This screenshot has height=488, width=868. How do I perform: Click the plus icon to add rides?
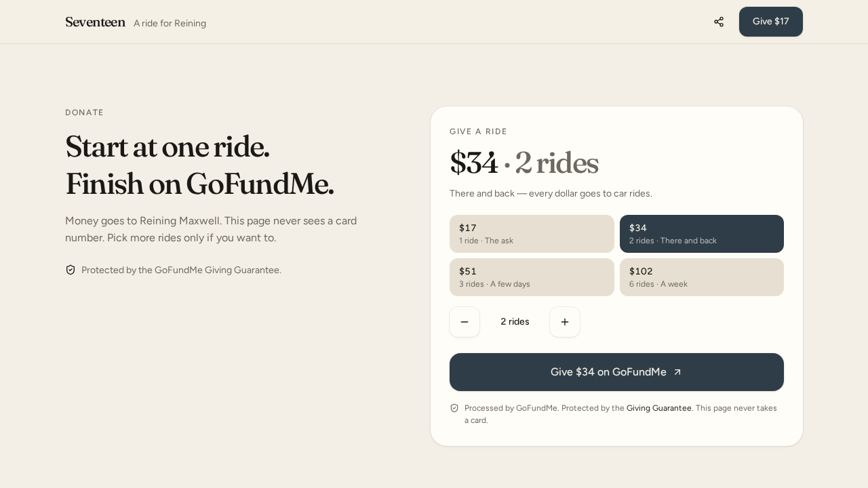(565, 322)
